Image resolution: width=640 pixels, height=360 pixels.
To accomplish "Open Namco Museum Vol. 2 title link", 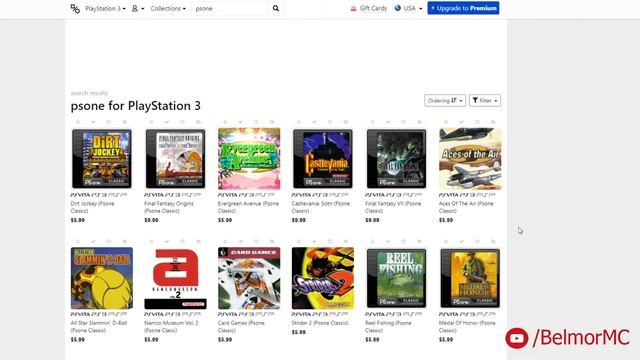I will (x=171, y=327).
